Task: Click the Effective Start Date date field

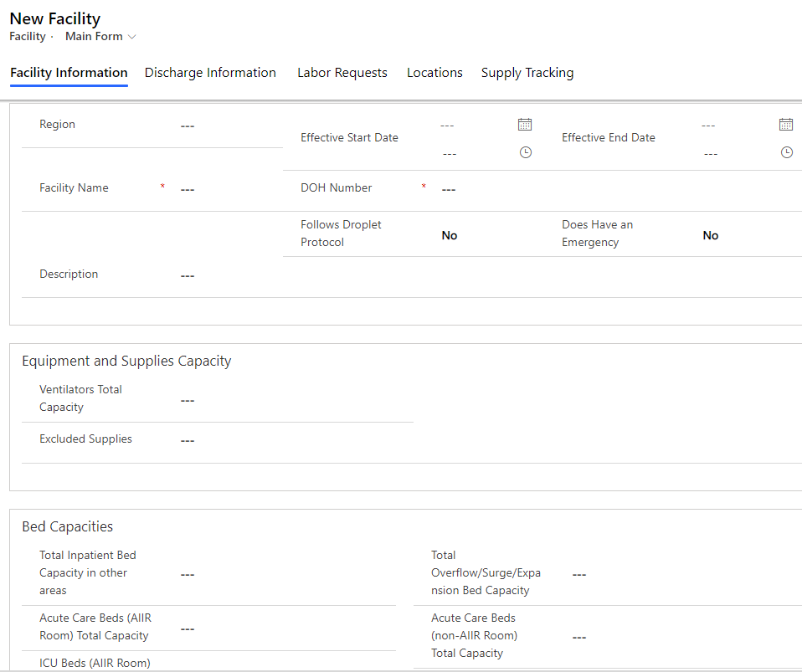Action: click(x=476, y=125)
